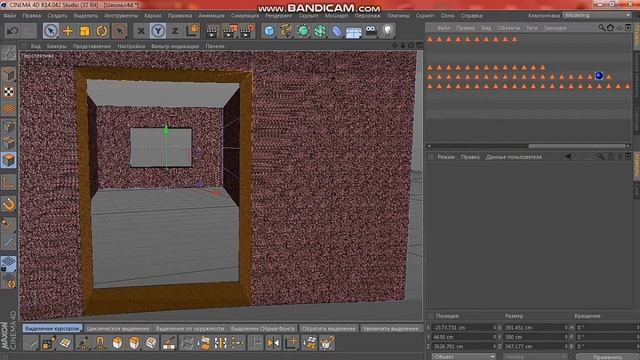Switch to Edges mode in sidebar
The width and height of the screenshot is (640, 360).
click(9, 143)
